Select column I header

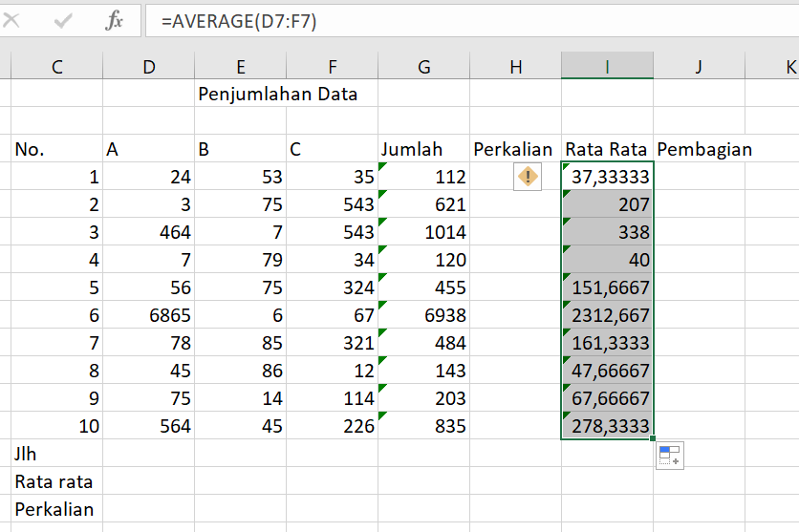tap(607, 66)
